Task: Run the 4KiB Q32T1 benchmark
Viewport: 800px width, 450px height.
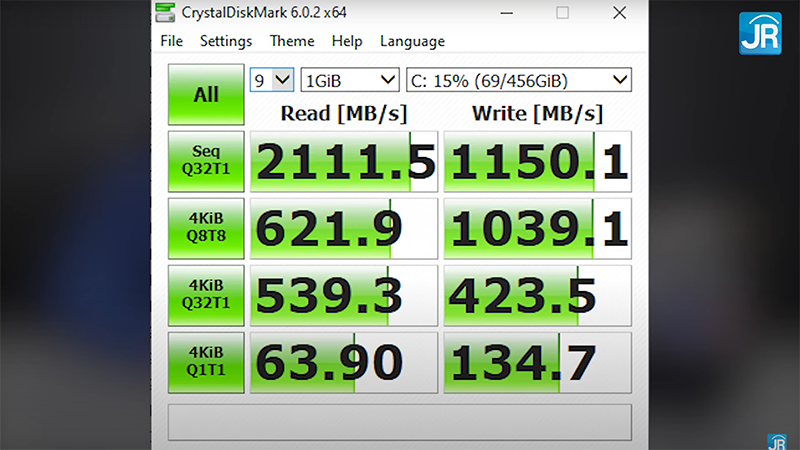Action: tap(206, 294)
